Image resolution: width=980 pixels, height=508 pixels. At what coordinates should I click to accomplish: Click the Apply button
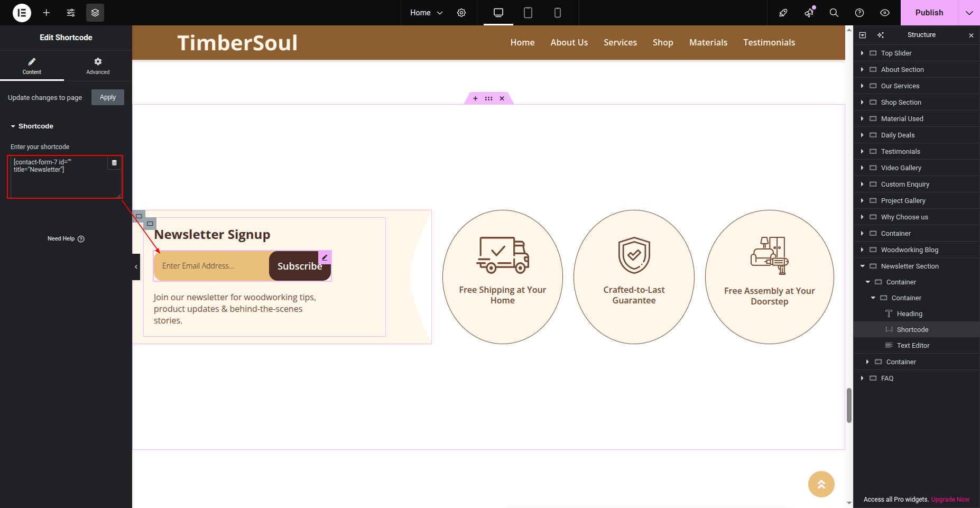click(x=108, y=97)
